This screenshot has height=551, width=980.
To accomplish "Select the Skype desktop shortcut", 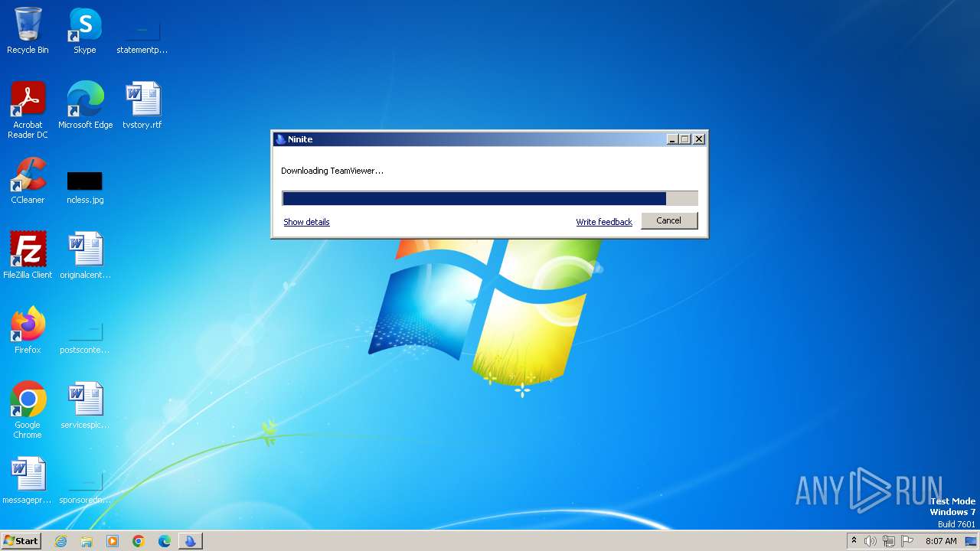I will point(84,31).
